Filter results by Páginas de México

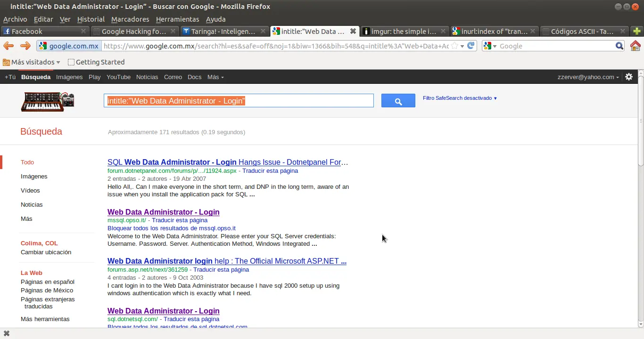click(47, 290)
